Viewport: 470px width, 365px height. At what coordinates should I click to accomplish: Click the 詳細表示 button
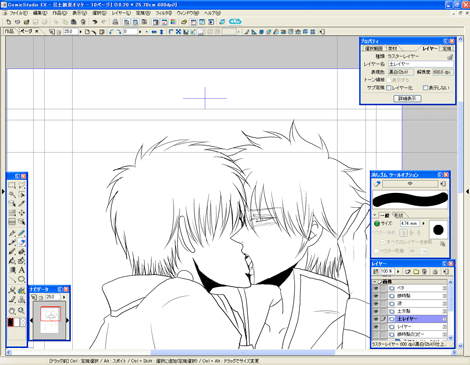point(407,98)
